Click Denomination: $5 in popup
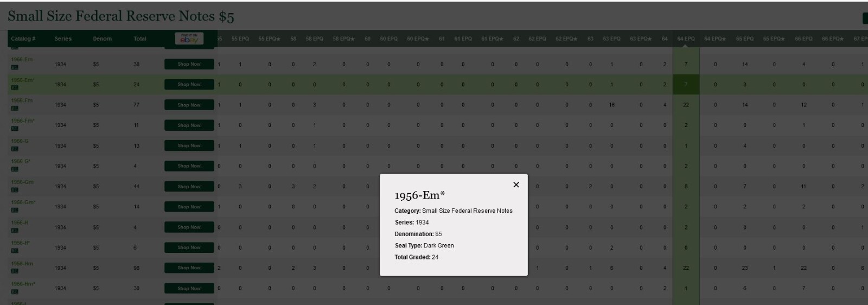The image size is (868, 305). (418, 234)
